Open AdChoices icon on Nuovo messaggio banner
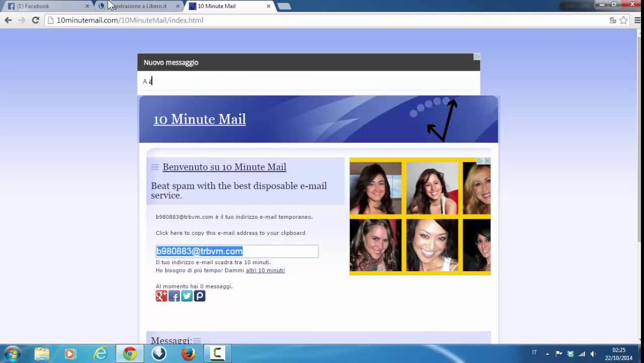Image resolution: width=644 pixels, height=363 pixels. (x=477, y=56)
